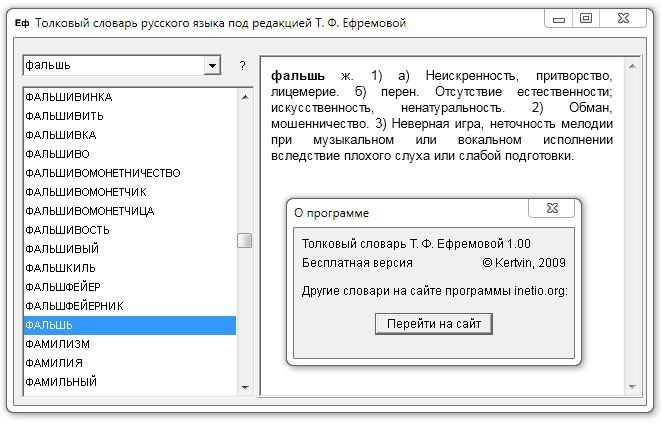Click word list scrollbar down arrow

(x=245, y=387)
